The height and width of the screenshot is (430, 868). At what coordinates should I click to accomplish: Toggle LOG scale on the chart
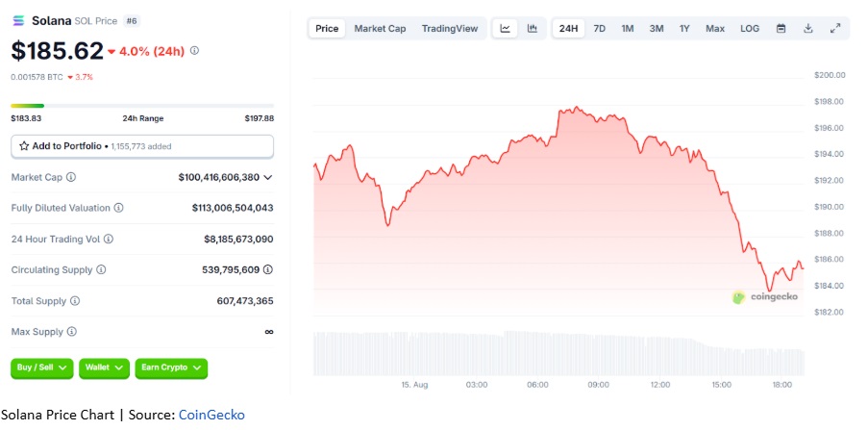(750, 29)
